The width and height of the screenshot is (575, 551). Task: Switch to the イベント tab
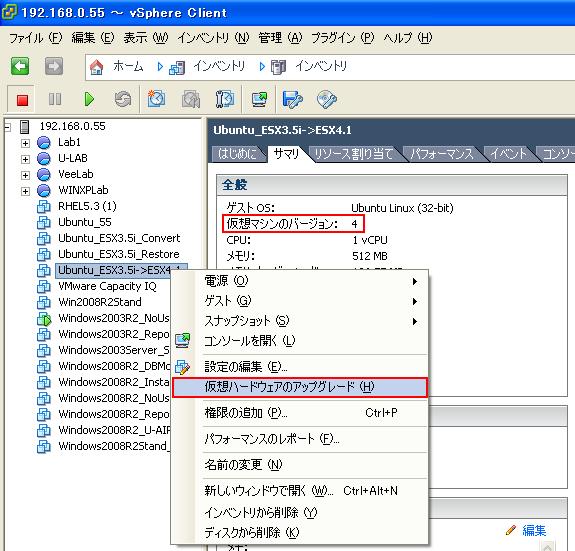508,154
